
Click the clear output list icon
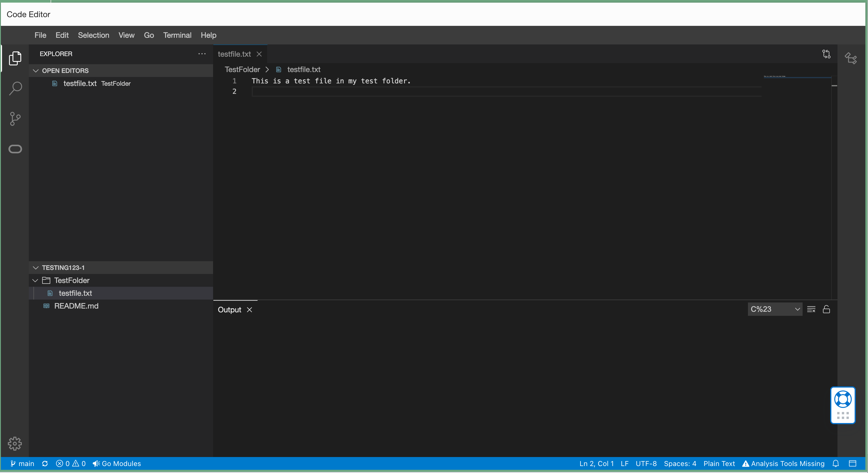click(812, 309)
